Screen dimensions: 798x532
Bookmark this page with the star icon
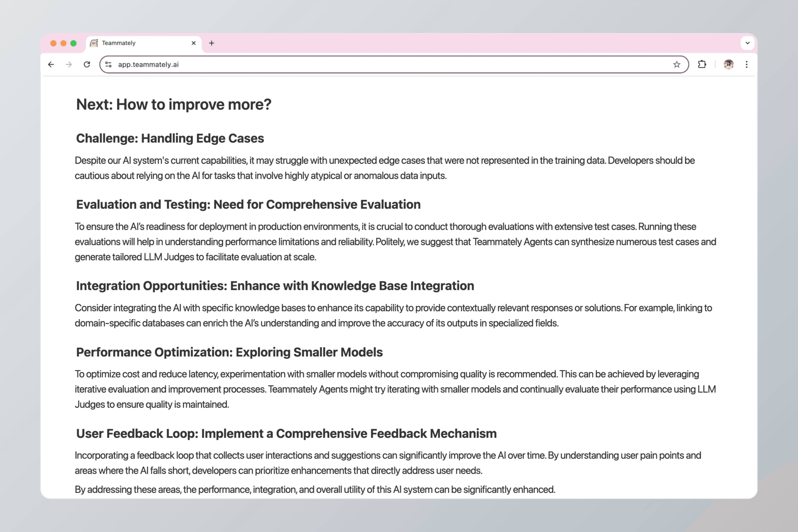(677, 65)
